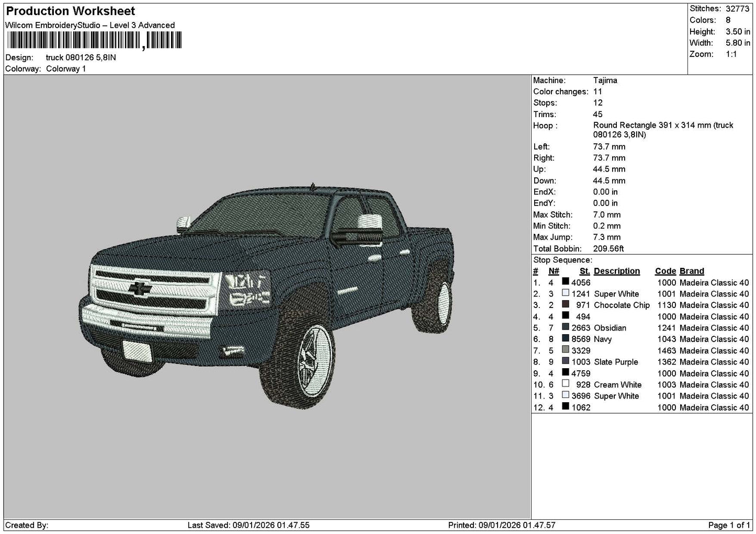Select the Chocolate Chip 971 color swatch
Screen dimensions: 756x534
click(566, 304)
